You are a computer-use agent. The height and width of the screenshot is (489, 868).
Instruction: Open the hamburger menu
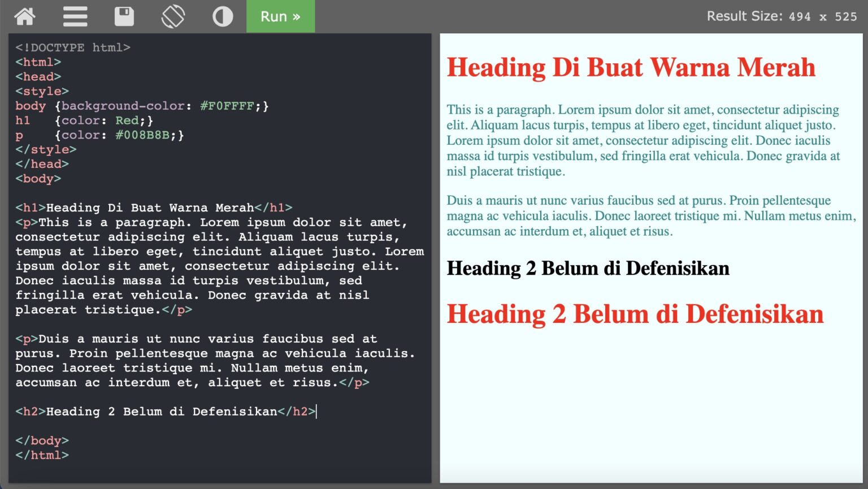tap(75, 16)
